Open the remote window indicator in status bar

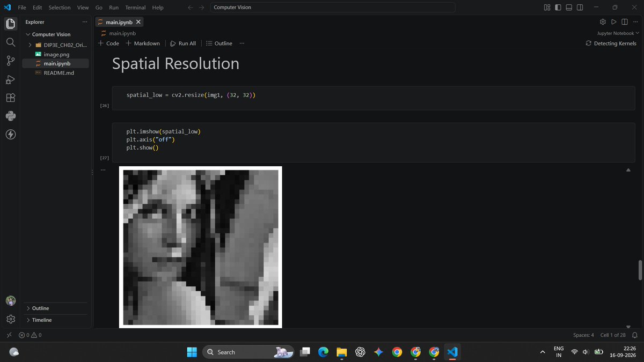(x=9, y=335)
